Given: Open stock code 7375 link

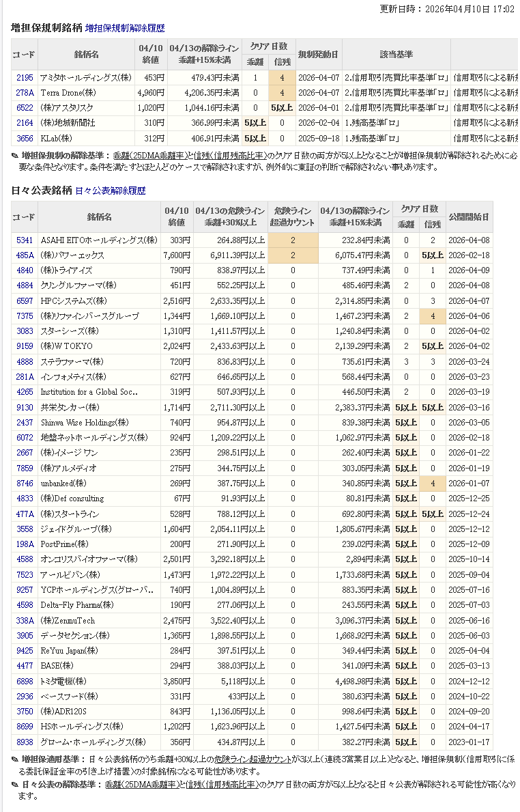Looking at the screenshot, I should (25, 316).
